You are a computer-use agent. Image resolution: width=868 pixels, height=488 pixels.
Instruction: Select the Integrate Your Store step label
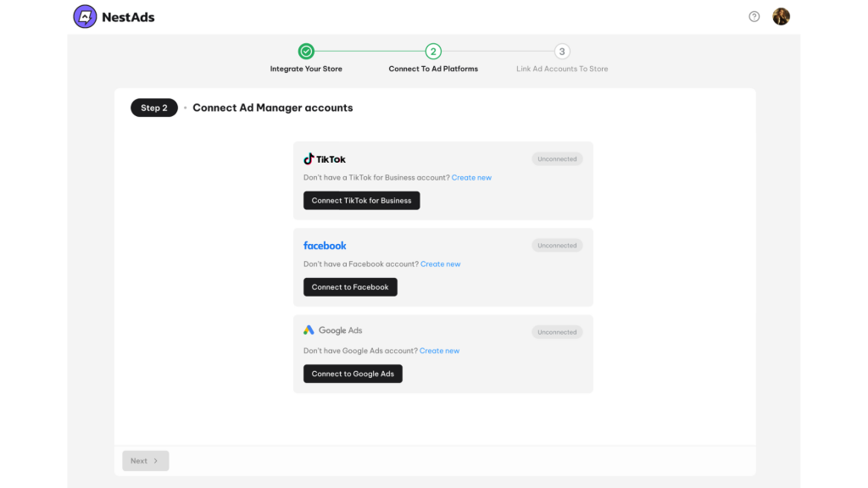[306, 69]
